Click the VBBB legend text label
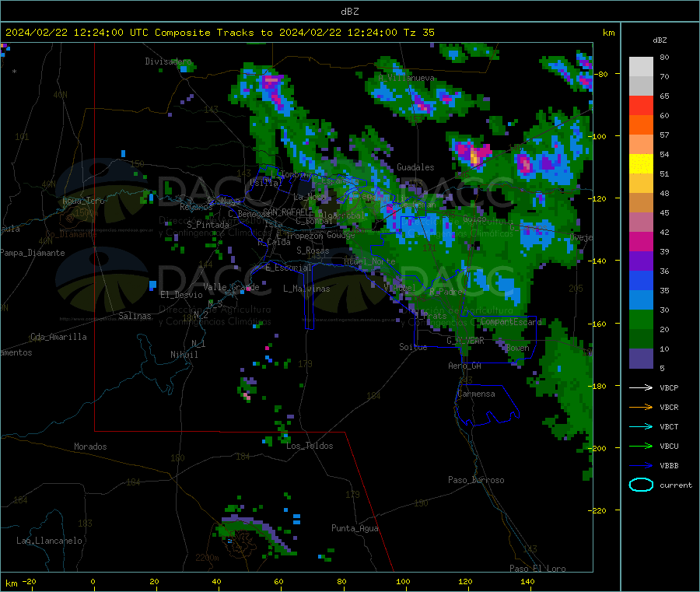Viewport: 700px width, 592px height. (x=669, y=466)
